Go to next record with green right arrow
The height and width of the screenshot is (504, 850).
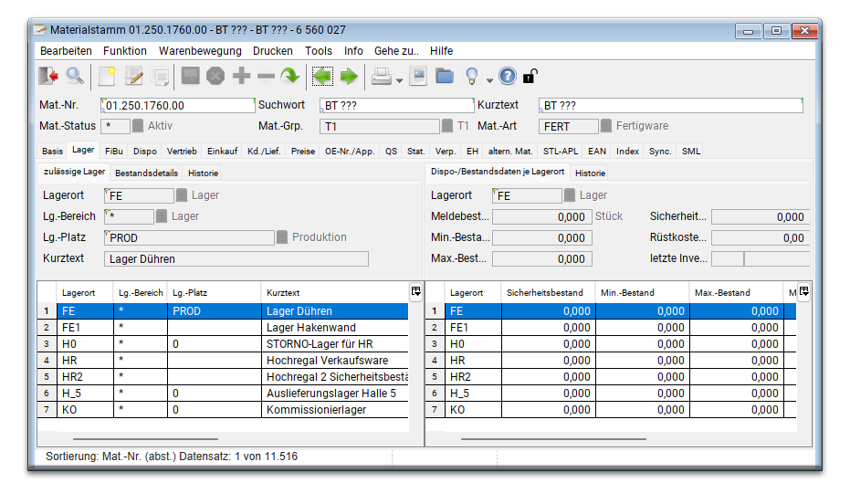click(x=349, y=77)
